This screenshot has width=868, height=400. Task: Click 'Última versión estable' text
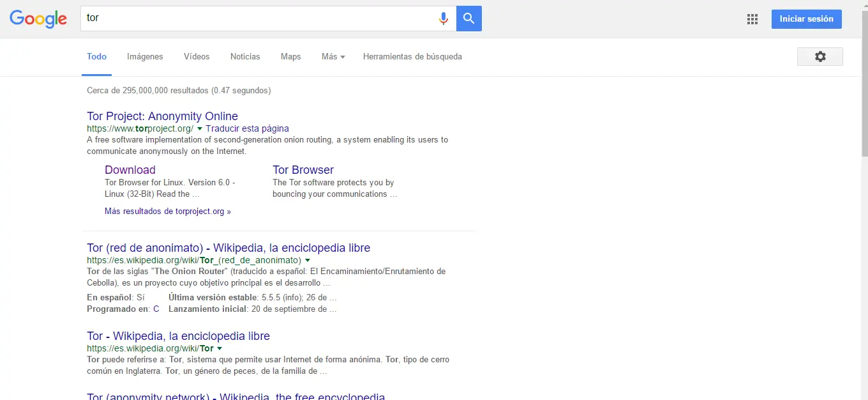pos(213,298)
